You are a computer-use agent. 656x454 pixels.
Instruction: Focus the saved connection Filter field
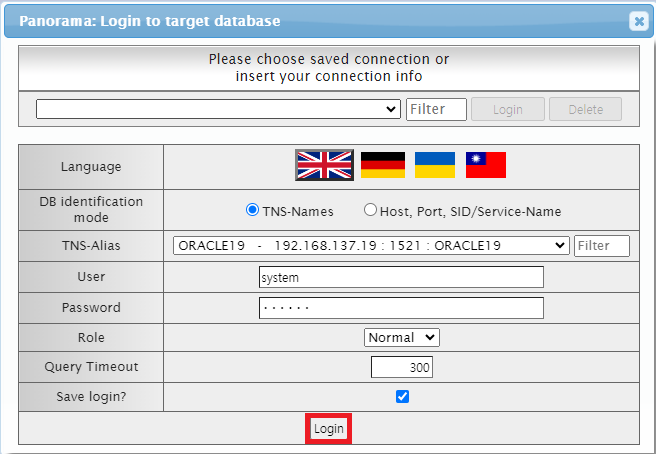coord(436,109)
